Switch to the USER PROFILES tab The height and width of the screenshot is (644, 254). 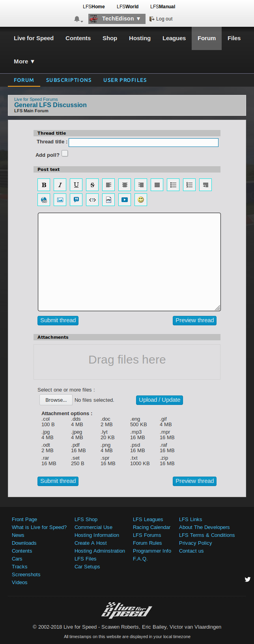[x=125, y=80]
